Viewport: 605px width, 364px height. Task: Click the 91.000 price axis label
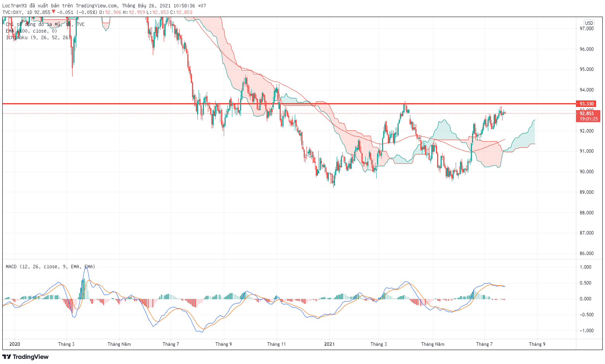586,151
